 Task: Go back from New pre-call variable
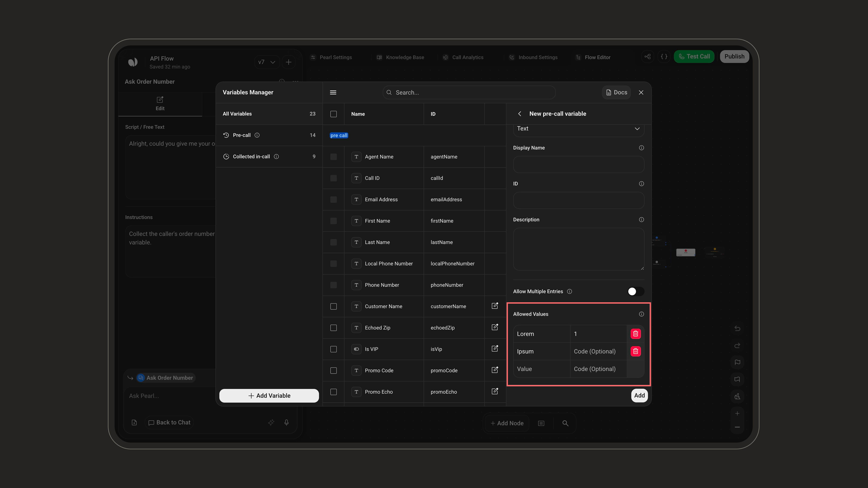520,114
